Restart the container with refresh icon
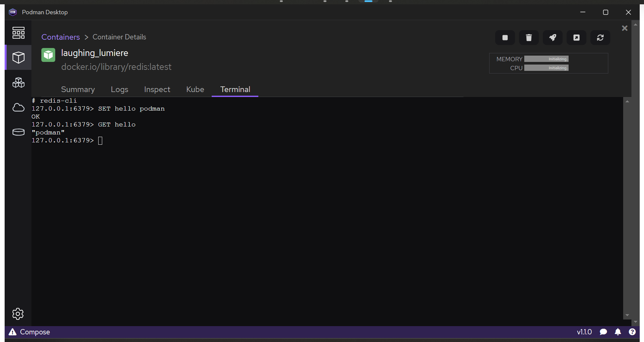This screenshot has height=342, width=644. click(600, 38)
